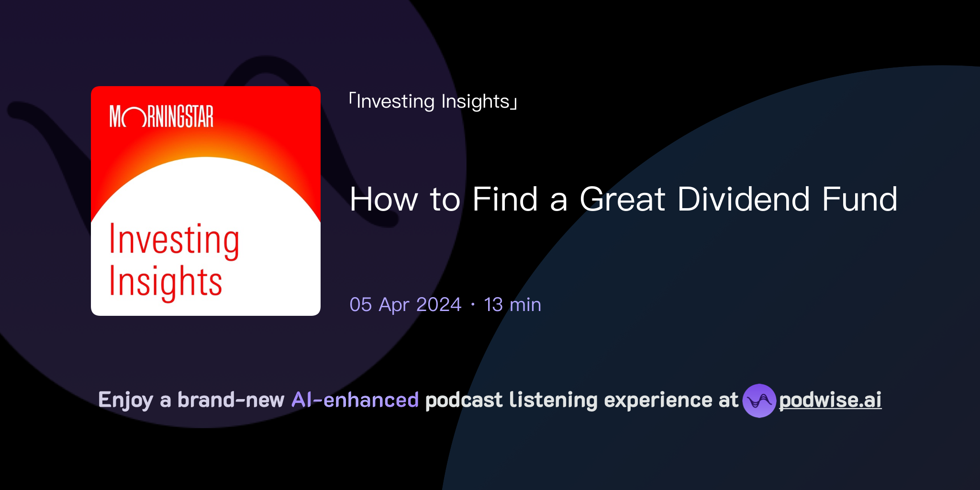Click the tagline 'Enjoy a brand-new' text
Screen dimensions: 980x490
point(191,400)
